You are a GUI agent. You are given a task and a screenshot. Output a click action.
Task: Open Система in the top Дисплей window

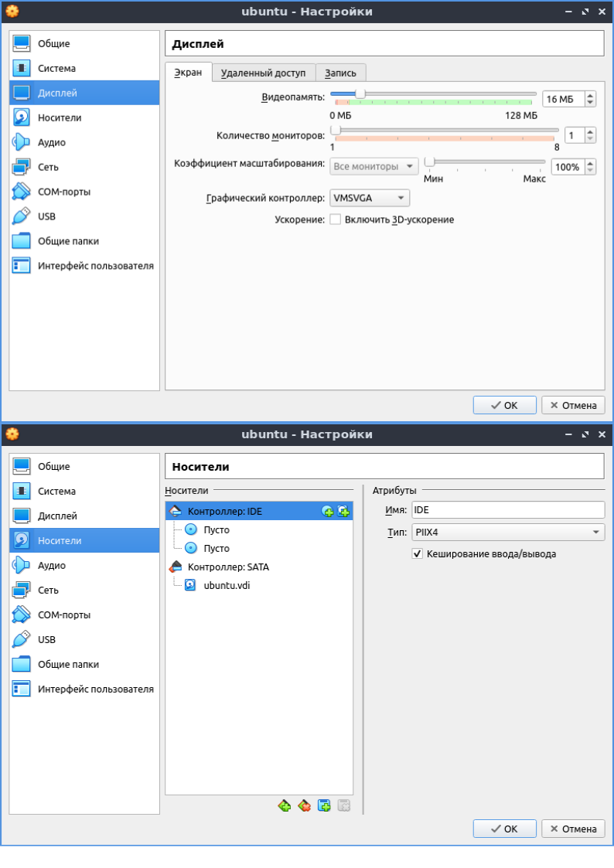[84, 68]
